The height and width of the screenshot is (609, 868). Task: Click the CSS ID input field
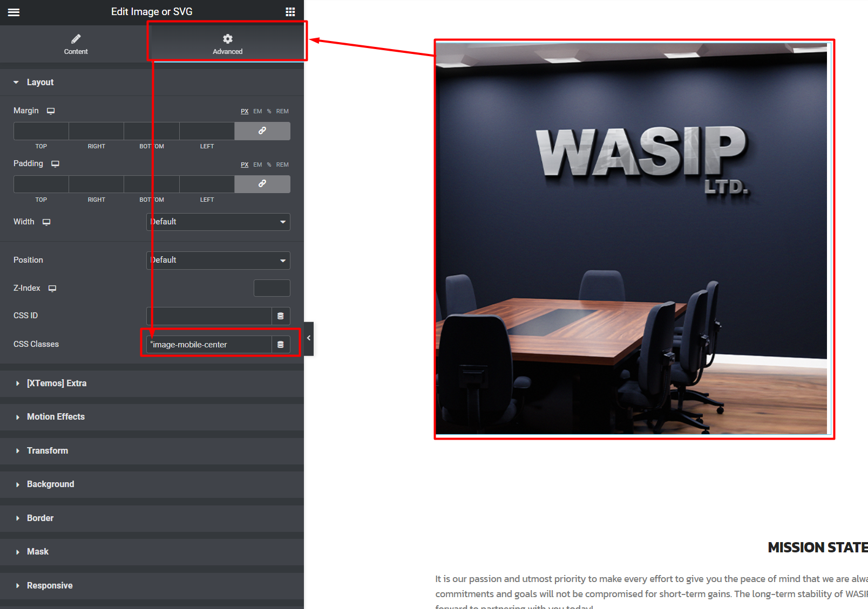[209, 316]
